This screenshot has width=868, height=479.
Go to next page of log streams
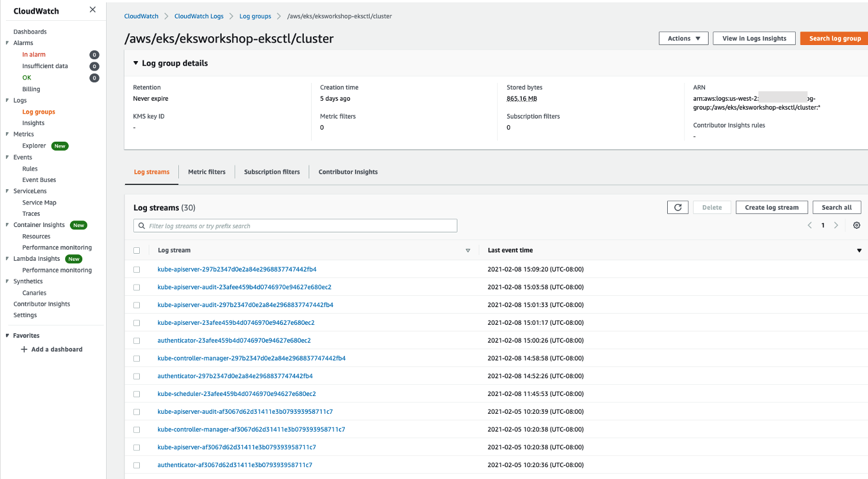[x=836, y=225]
